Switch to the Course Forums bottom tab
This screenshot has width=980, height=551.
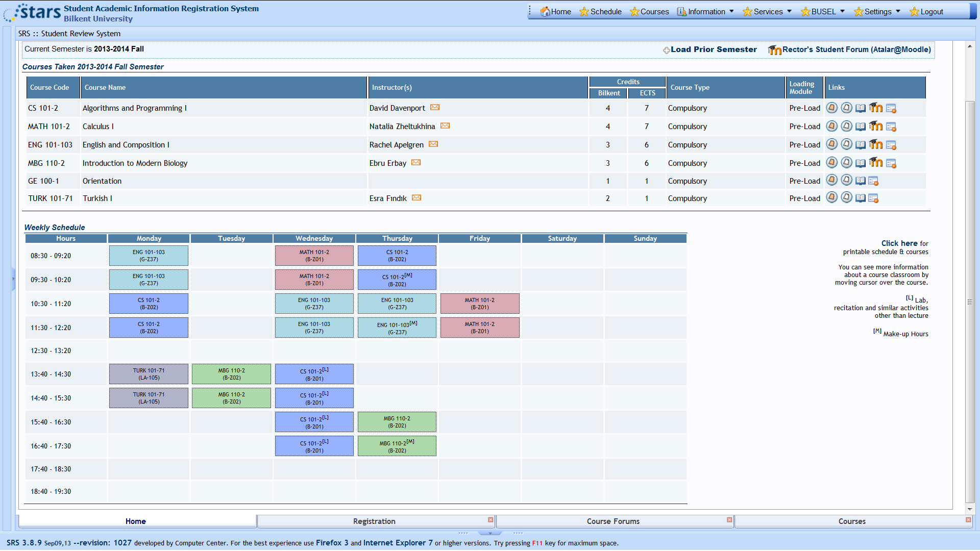coord(613,521)
